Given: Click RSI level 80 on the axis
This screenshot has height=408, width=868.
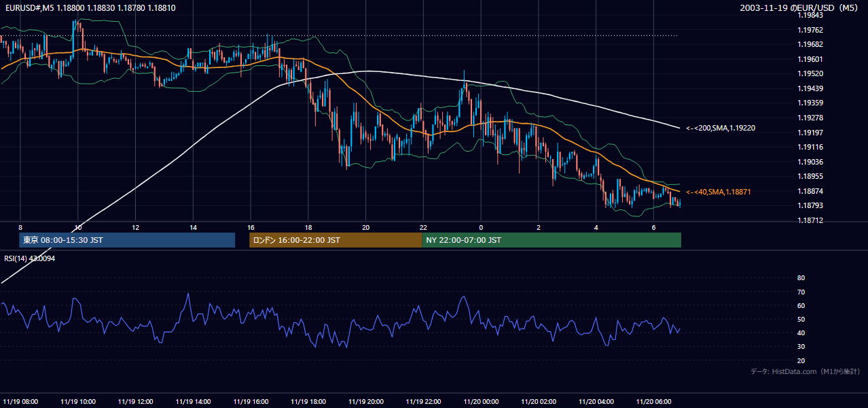Looking at the screenshot, I should pyautogui.click(x=801, y=278).
